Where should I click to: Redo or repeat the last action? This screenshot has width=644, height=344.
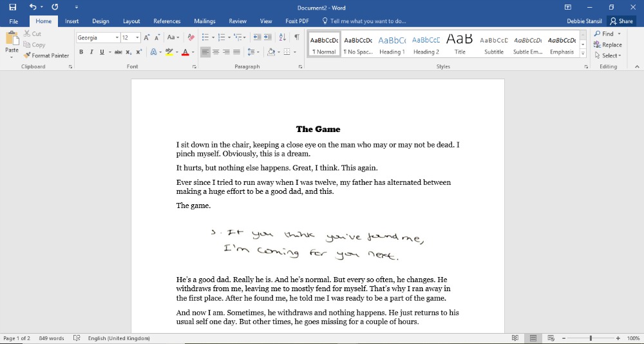(55, 7)
